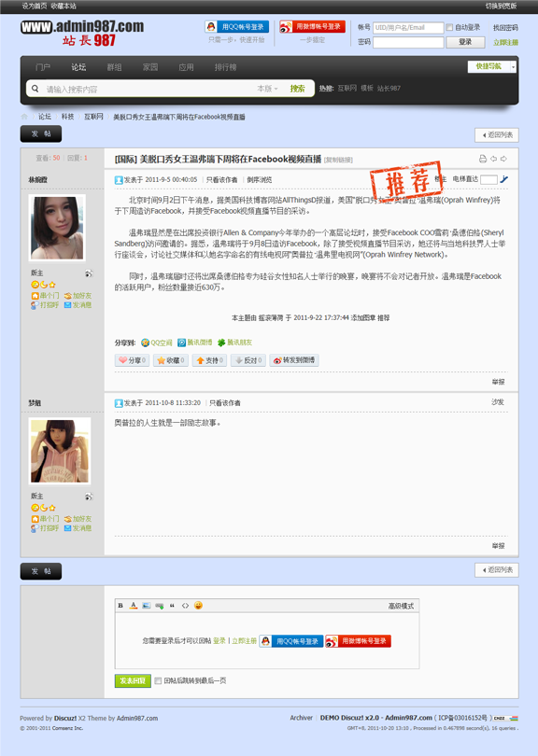Click the top 发帖 button
The height and width of the screenshot is (756, 538).
pyautogui.click(x=41, y=134)
